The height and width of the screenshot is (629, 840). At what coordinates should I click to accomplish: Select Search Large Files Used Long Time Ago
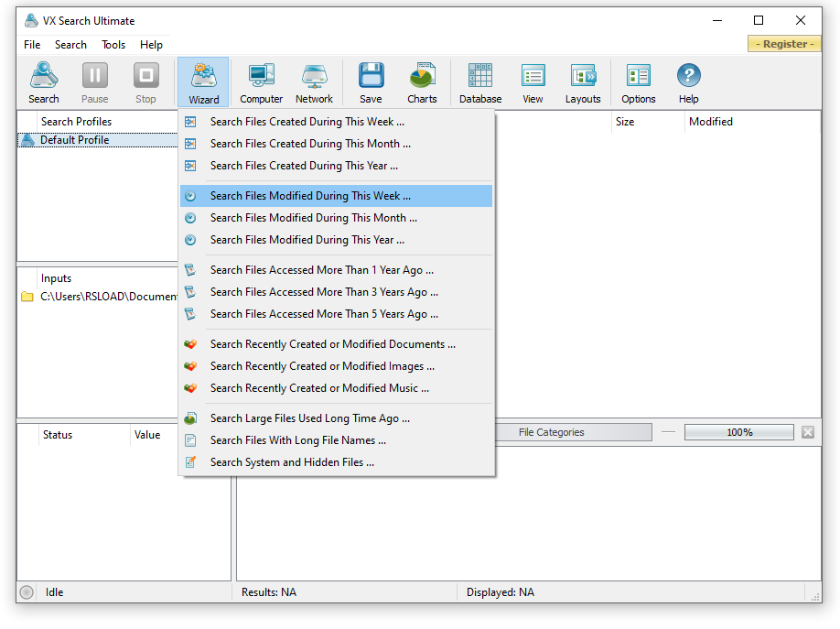336,418
